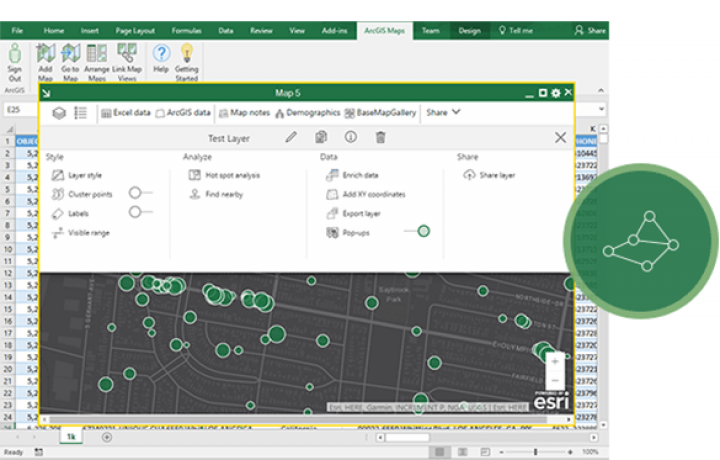This screenshot has width=720, height=460.
Task: Expand the Share dropdown in map toolbar
Action: pyautogui.click(x=443, y=112)
